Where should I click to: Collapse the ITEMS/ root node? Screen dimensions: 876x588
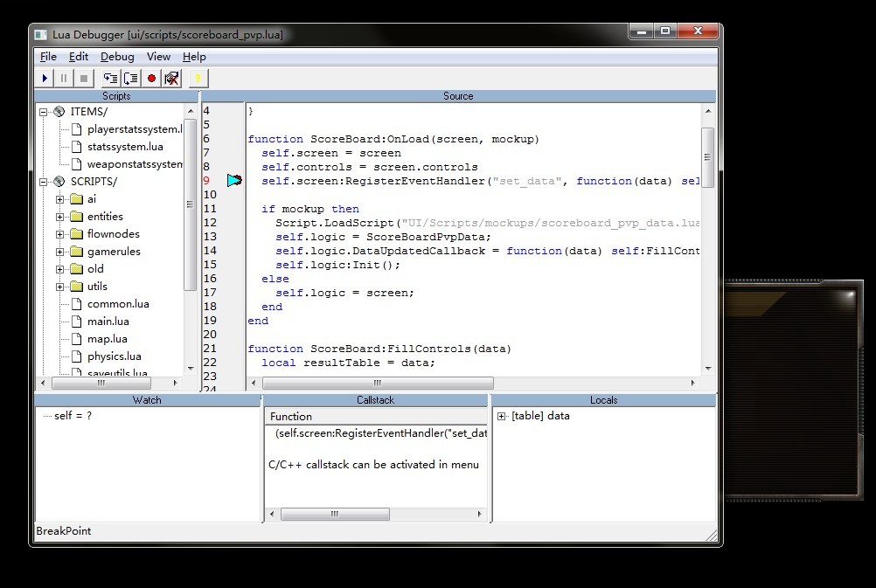(x=44, y=112)
